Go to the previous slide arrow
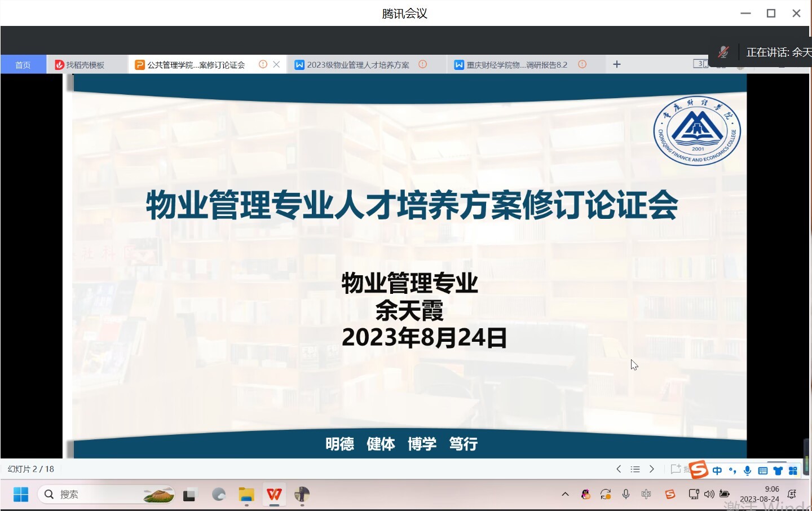 click(x=619, y=469)
